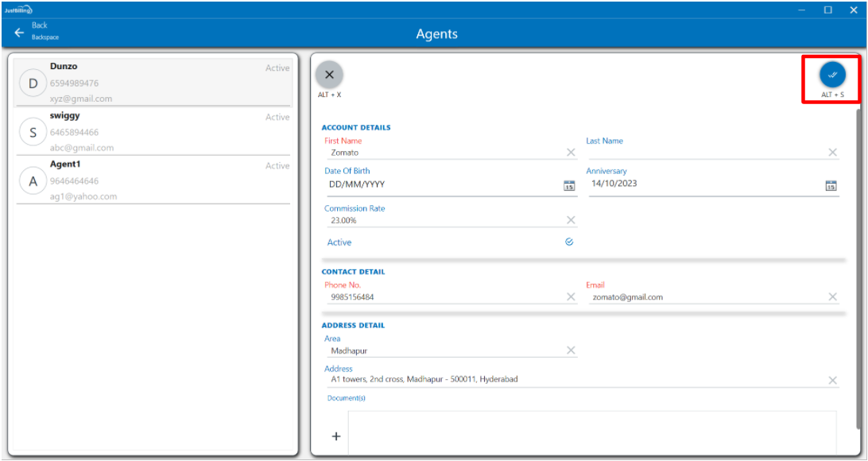Viewport: 868px width, 461px height.
Task: Clear the Address field
Action: point(832,380)
